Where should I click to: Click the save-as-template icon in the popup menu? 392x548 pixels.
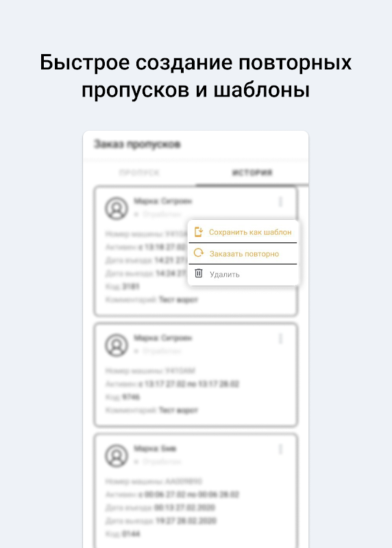point(199,232)
